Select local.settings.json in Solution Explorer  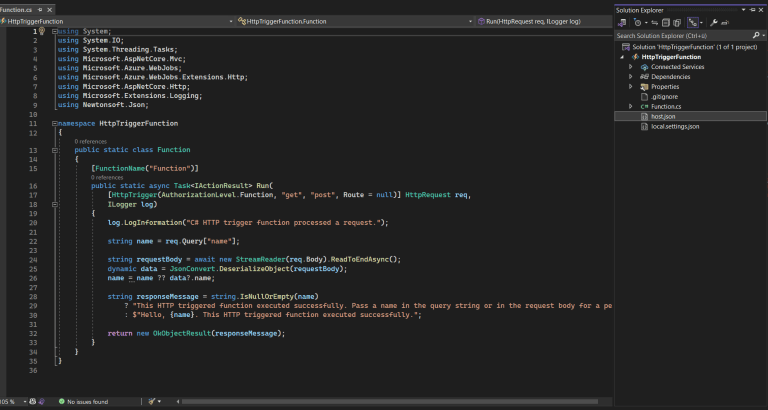click(675, 126)
